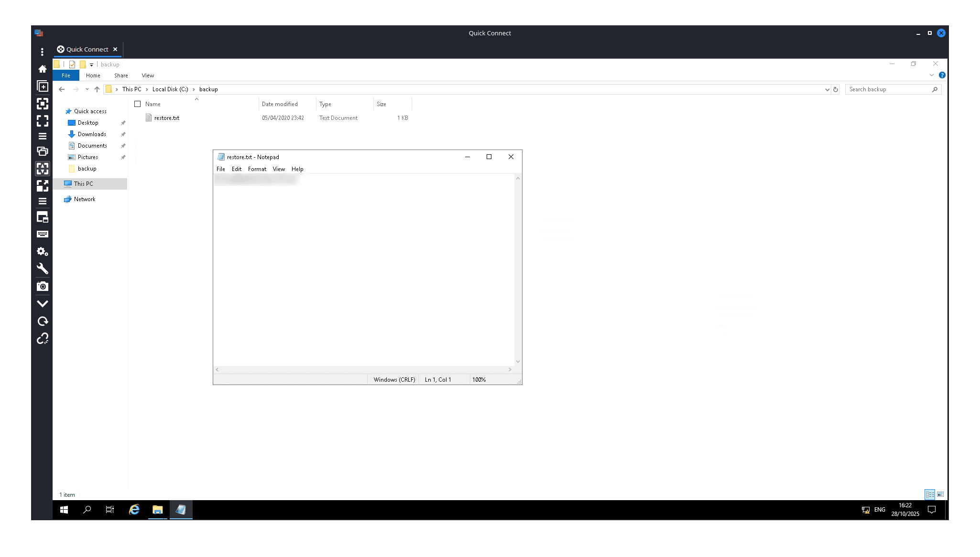980x557 pixels.
Task: Click the keyboard icon in the sidebar
Action: [x=43, y=234]
